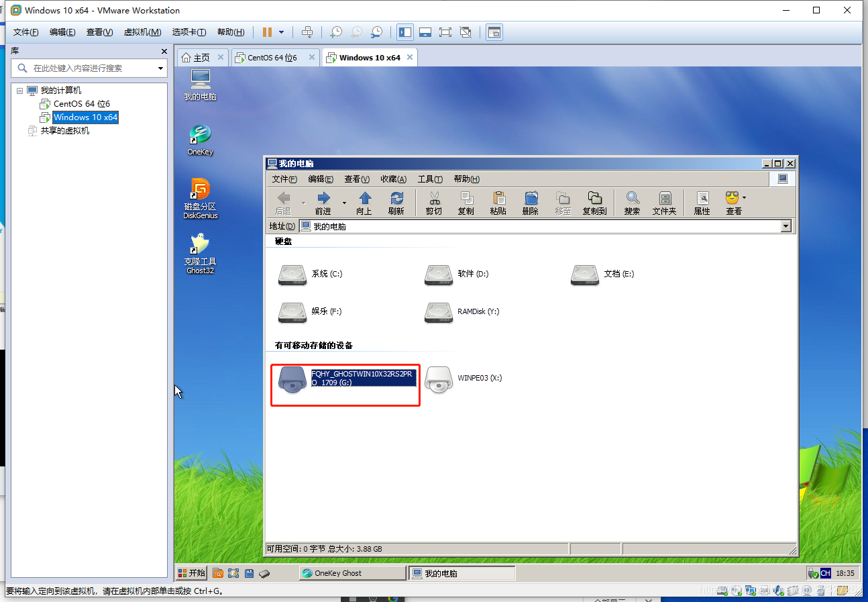Toggle the thumbnail bar view icon

click(425, 32)
